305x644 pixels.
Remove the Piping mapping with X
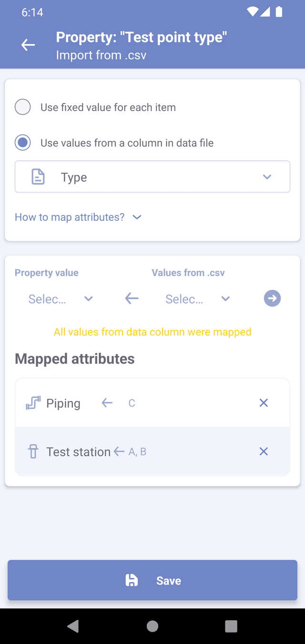[x=264, y=403]
